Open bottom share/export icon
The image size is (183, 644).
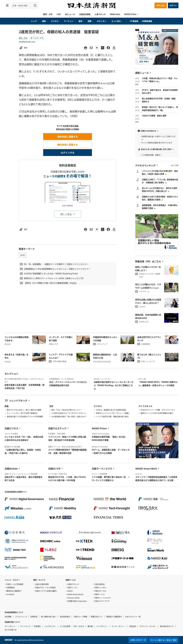click(x=114, y=229)
